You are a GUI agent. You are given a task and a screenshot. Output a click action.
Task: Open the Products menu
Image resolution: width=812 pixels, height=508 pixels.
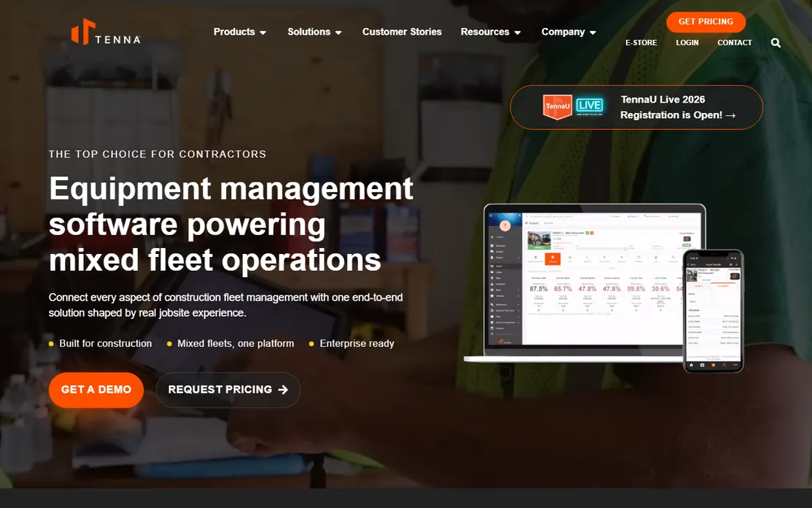(240, 32)
